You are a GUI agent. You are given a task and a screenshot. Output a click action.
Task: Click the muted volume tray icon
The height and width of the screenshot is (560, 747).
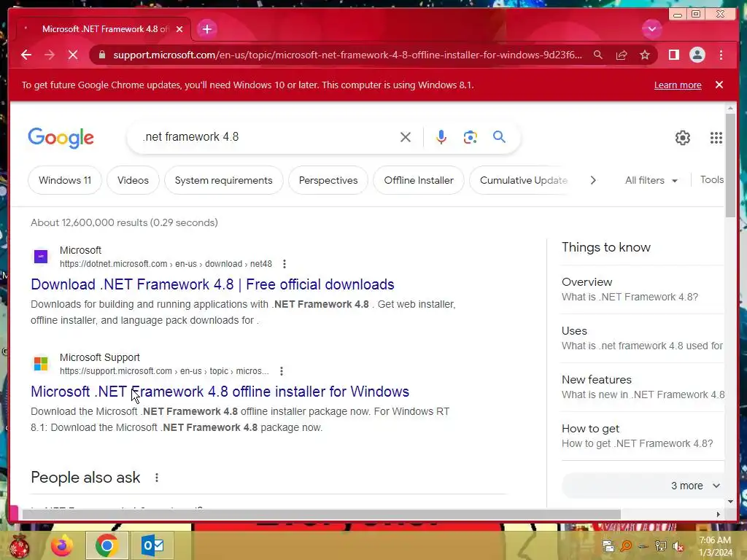678,546
